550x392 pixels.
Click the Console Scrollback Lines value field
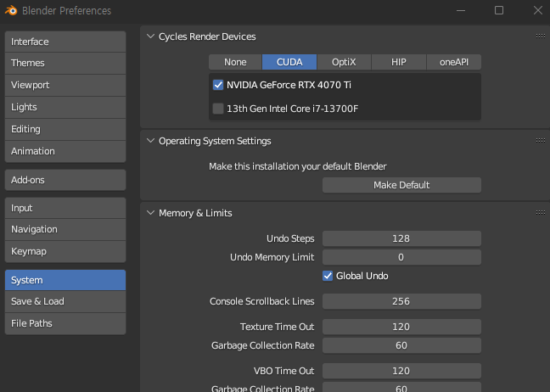(x=401, y=301)
